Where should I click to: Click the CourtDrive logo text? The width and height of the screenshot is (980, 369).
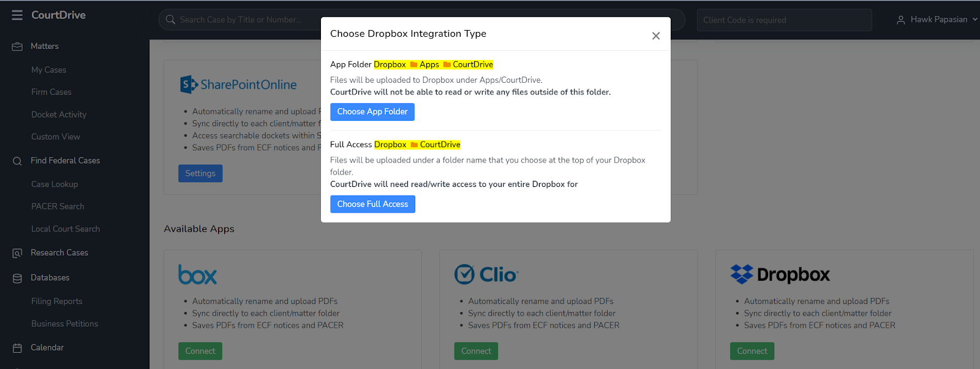click(x=58, y=15)
